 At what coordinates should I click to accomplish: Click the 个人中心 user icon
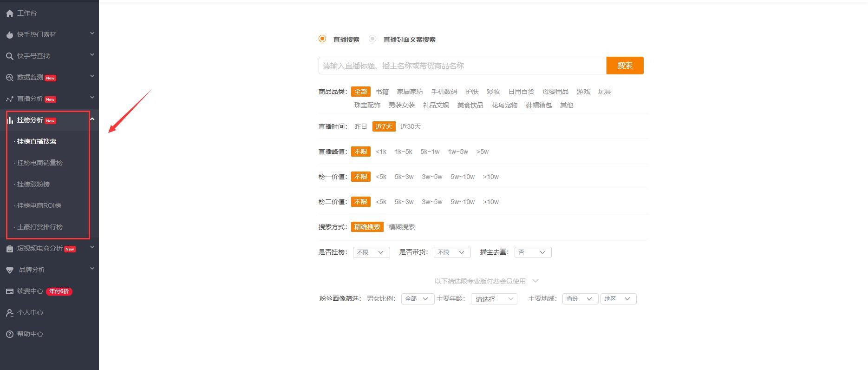click(10, 313)
